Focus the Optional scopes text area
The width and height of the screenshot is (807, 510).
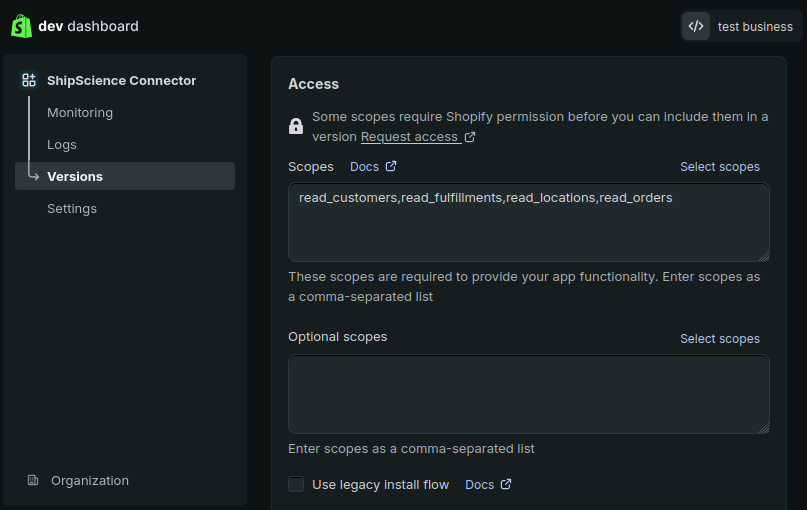pyautogui.click(x=529, y=394)
